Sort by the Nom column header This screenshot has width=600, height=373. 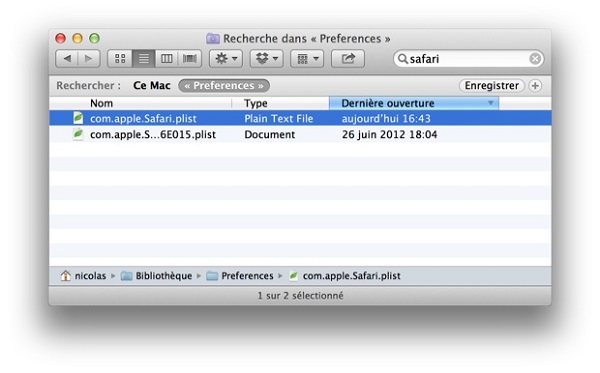coord(140,103)
